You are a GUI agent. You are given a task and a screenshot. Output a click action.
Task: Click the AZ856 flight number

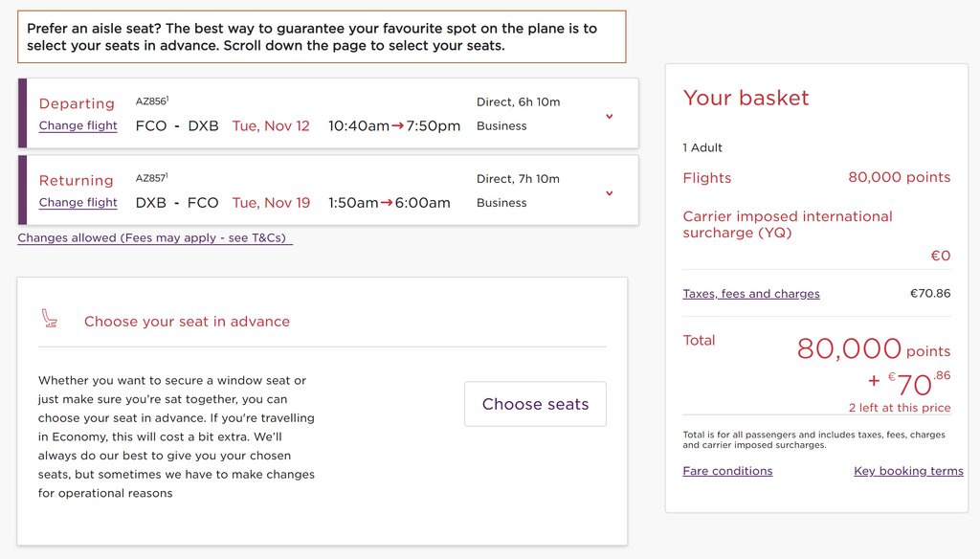[152, 101]
